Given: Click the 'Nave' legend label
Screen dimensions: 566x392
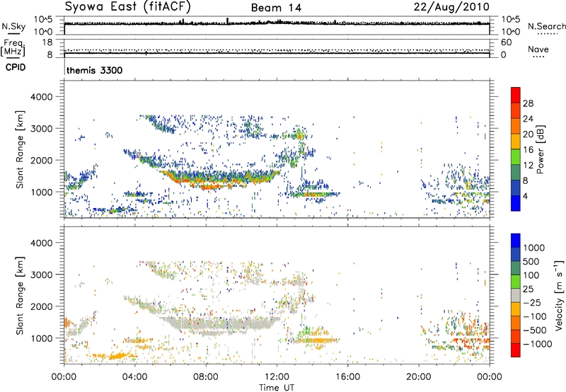Looking at the screenshot, I should [538, 49].
